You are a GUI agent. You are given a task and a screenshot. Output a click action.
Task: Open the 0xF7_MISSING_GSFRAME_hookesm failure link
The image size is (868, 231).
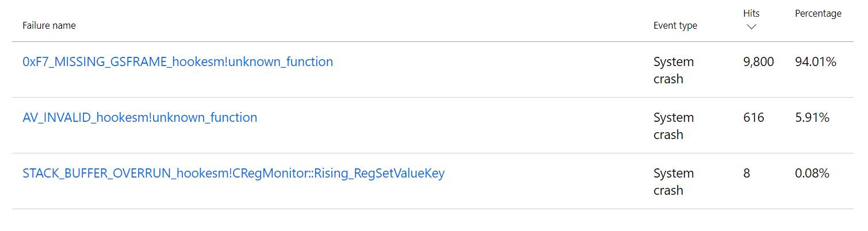177,61
